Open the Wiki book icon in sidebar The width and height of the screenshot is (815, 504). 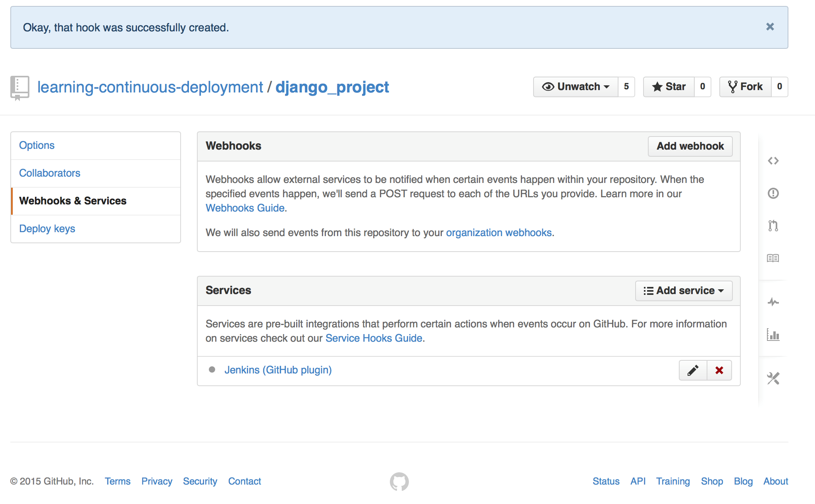(x=773, y=258)
